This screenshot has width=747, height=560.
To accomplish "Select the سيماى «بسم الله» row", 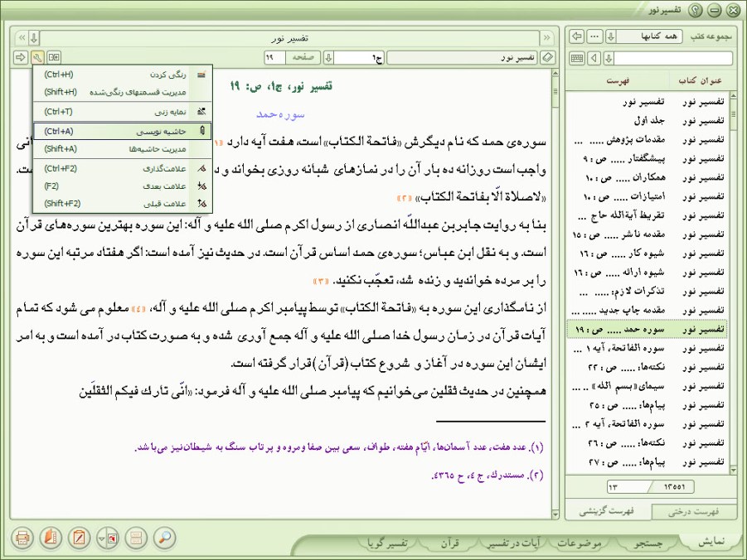I will tap(648, 386).
